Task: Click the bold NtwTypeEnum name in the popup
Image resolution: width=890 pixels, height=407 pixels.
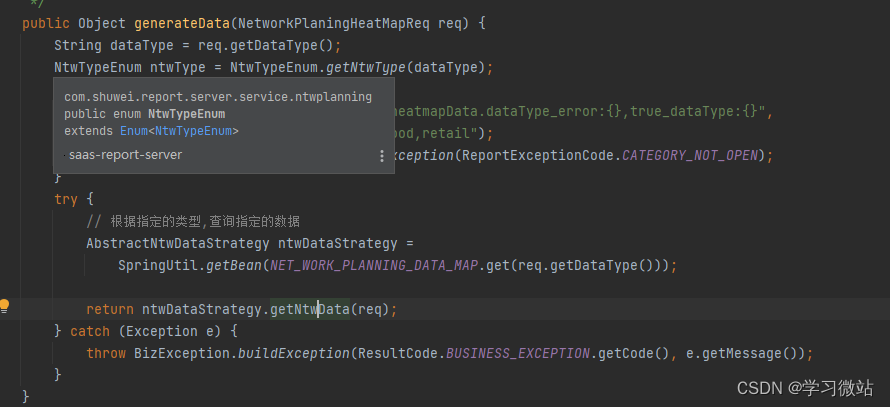Action: [x=187, y=114]
